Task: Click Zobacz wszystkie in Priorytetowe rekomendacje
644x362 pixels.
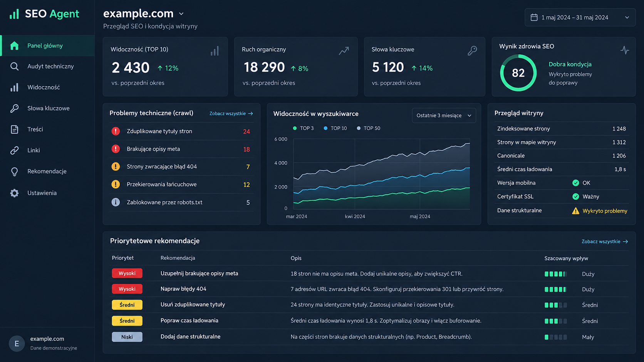Action: coord(605,242)
